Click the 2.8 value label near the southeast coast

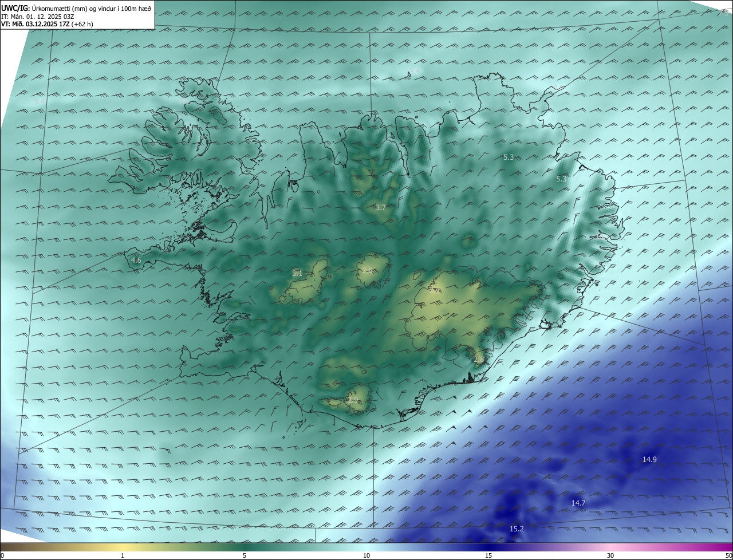[x=479, y=359]
